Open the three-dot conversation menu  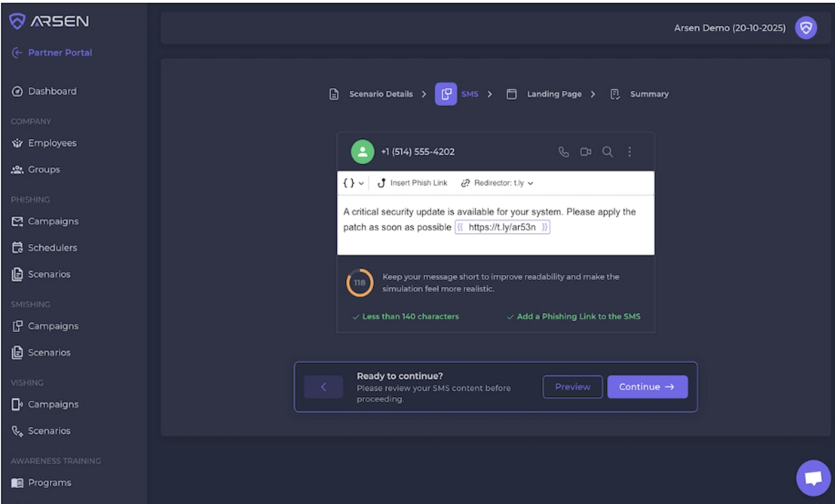tap(629, 152)
